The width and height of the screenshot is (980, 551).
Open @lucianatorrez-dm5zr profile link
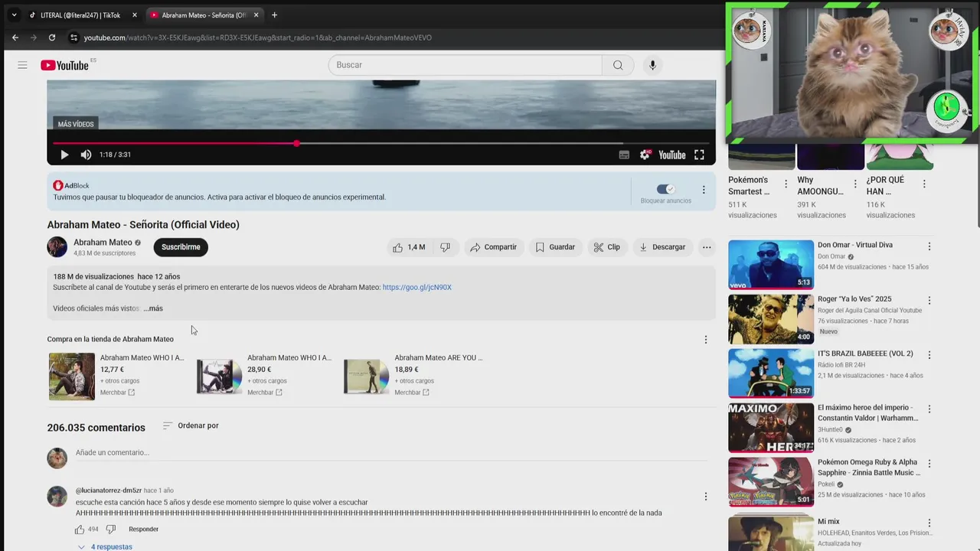coord(108,491)
